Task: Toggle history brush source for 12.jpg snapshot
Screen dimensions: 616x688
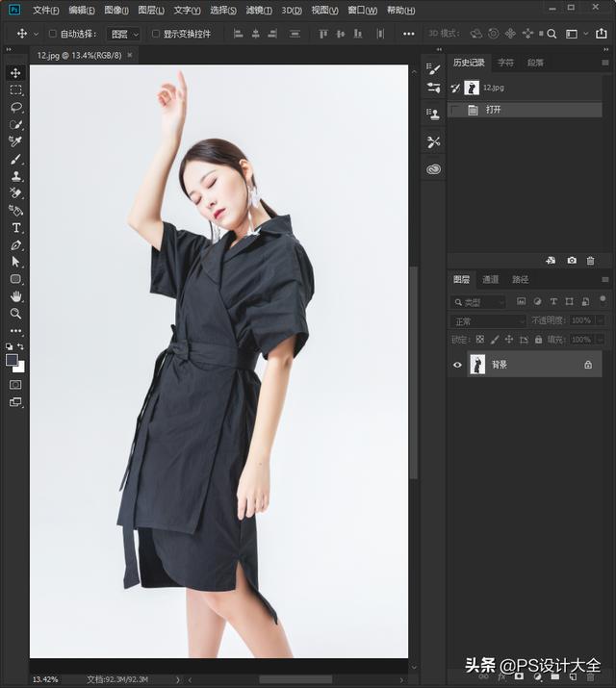Action: click(455, 88)
